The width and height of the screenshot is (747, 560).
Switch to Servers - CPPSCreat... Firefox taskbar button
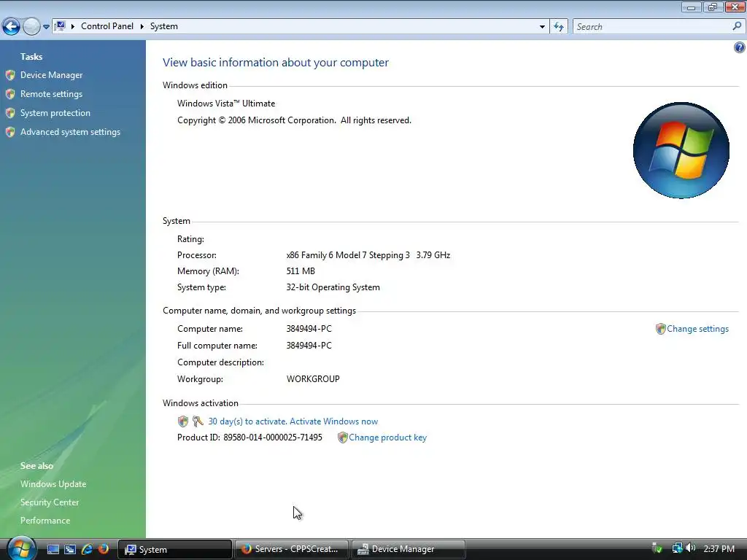(292, 550)
